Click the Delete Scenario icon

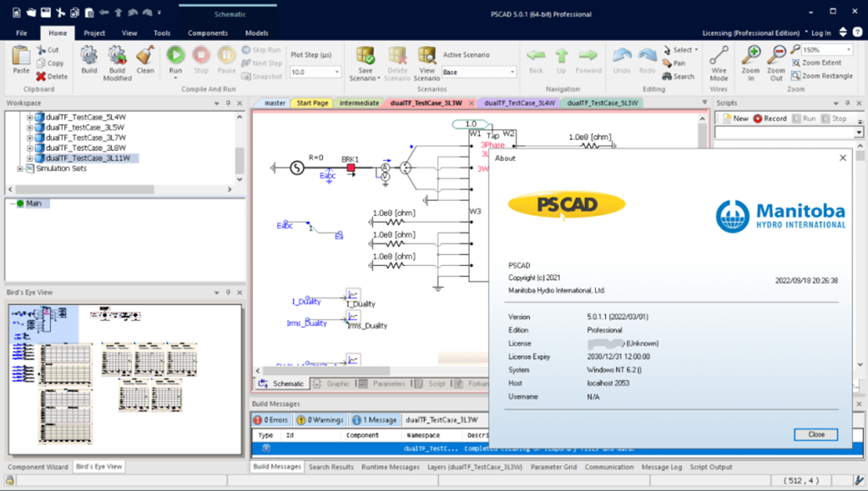tap(397, 56)
